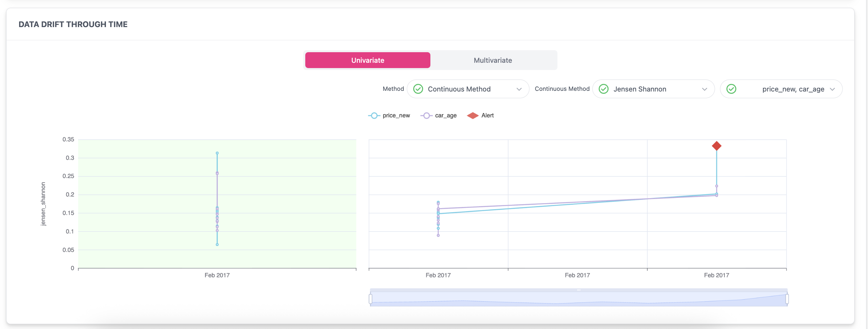Switch to the Multivariate tab

tap(493, 60)
